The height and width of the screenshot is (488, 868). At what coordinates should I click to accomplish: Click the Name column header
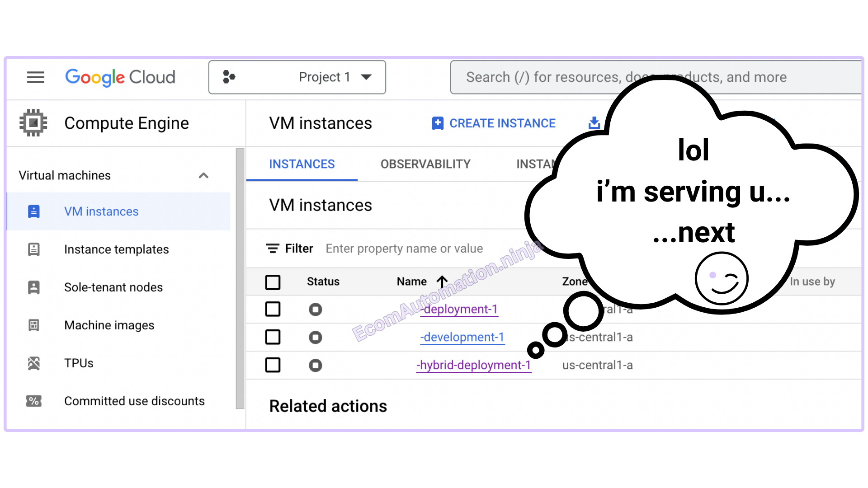tap(412, 282)
